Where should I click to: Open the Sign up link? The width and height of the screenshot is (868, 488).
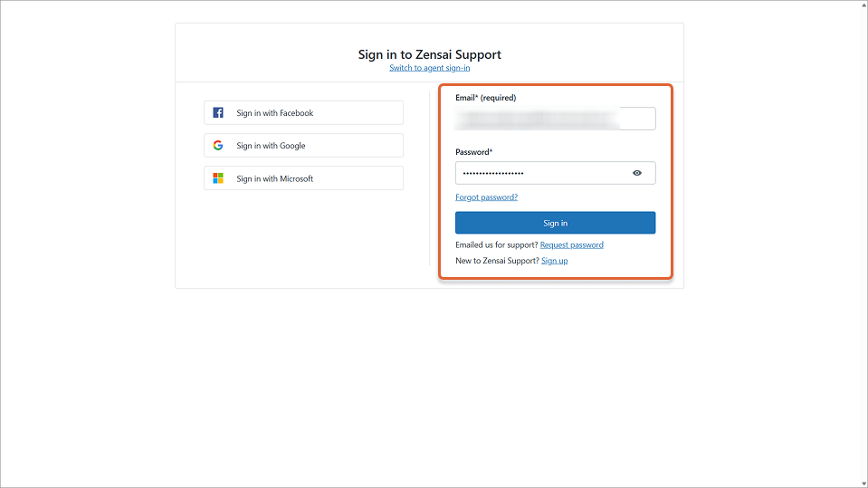(555, 261)
